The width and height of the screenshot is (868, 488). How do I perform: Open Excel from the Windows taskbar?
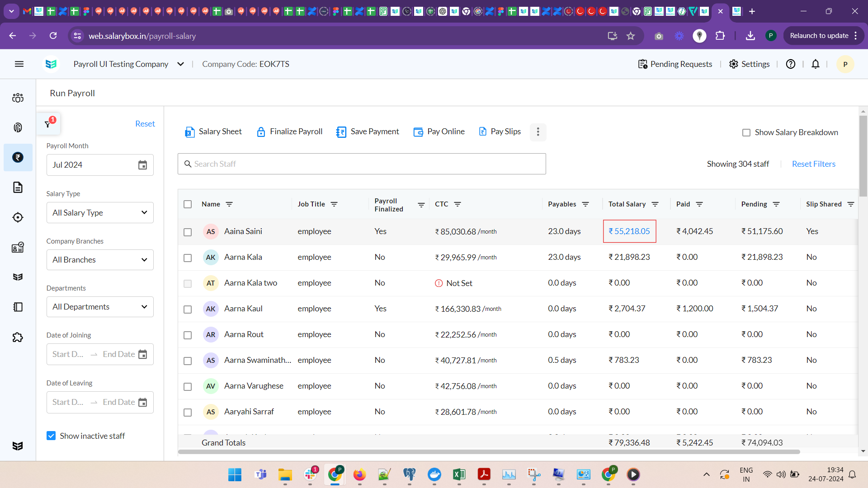459,474
